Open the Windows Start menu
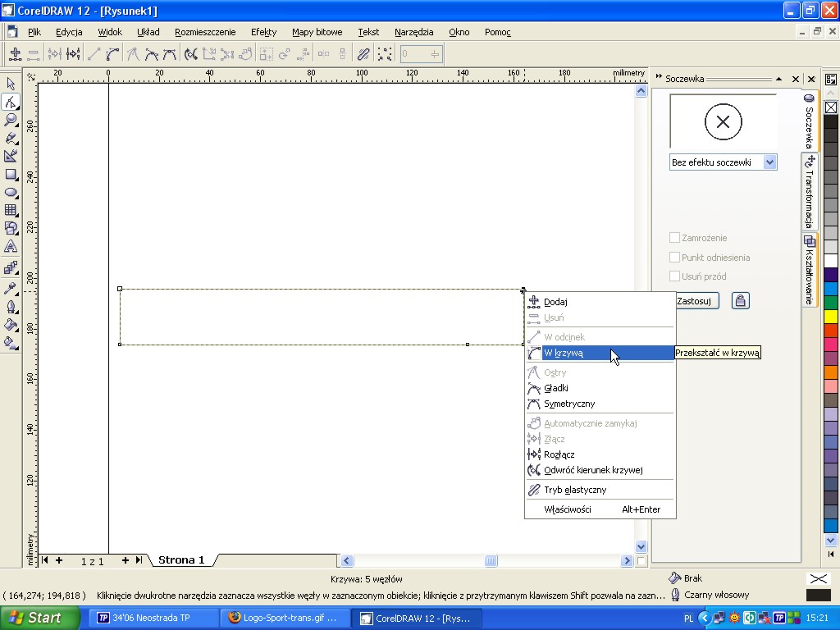Screen dimensions: 840x630 pyautogui.click(x=39, y=618)
